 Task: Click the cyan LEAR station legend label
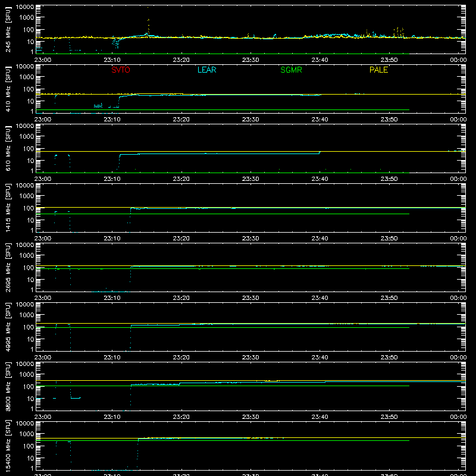coord(206,70)
